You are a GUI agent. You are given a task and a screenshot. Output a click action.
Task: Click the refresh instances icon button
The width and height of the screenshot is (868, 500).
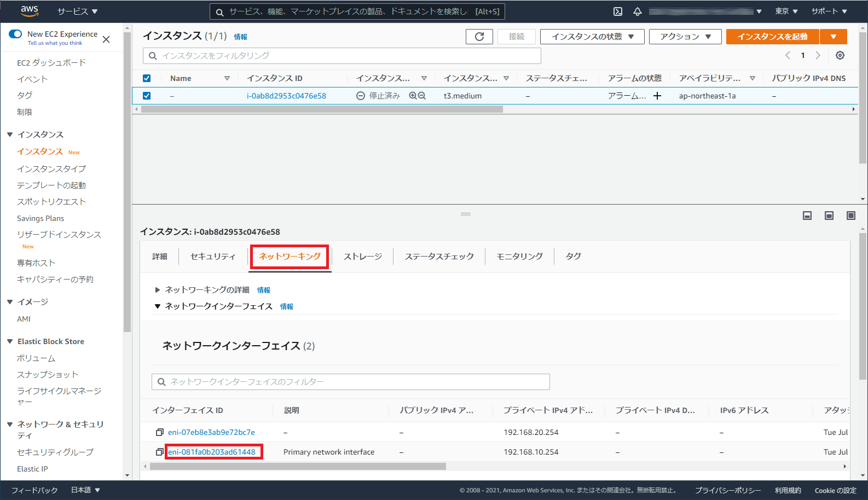coord(479,37)
